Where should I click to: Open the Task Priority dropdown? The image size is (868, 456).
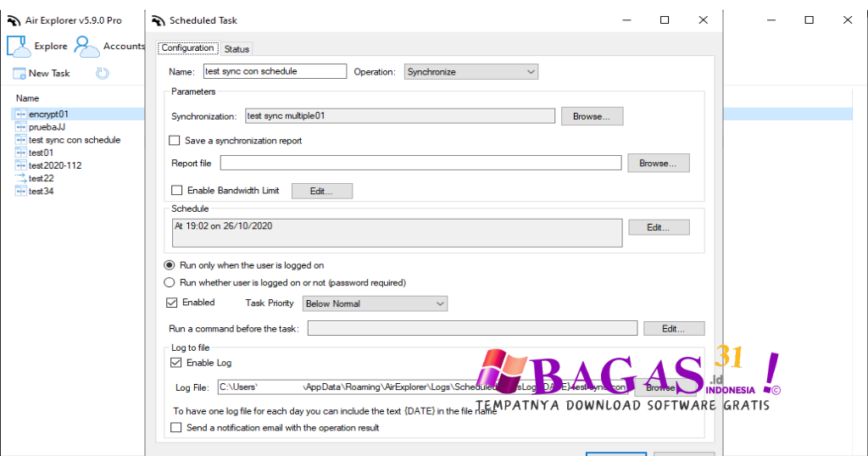coord(375,303)
